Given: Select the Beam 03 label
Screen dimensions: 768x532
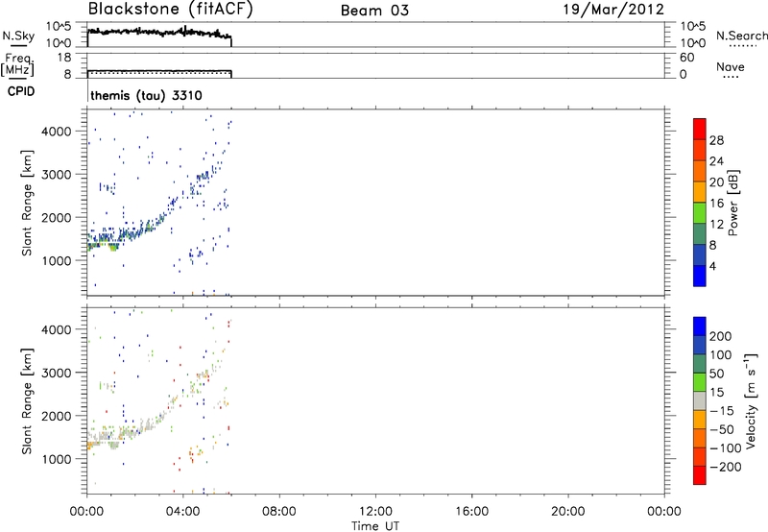Looking at the screenshot, I should (374, 11).
